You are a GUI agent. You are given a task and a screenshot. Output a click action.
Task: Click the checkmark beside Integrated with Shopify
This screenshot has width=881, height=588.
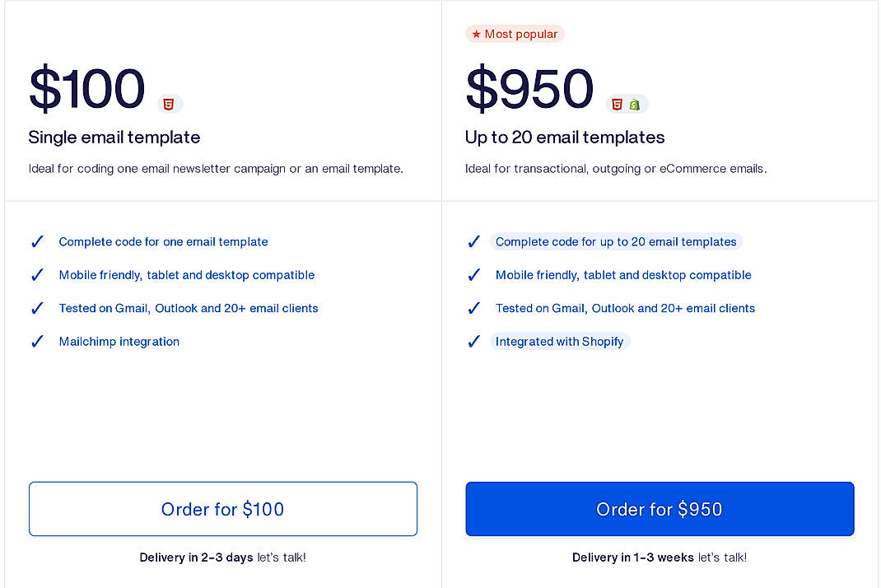(x=473, y=341)
